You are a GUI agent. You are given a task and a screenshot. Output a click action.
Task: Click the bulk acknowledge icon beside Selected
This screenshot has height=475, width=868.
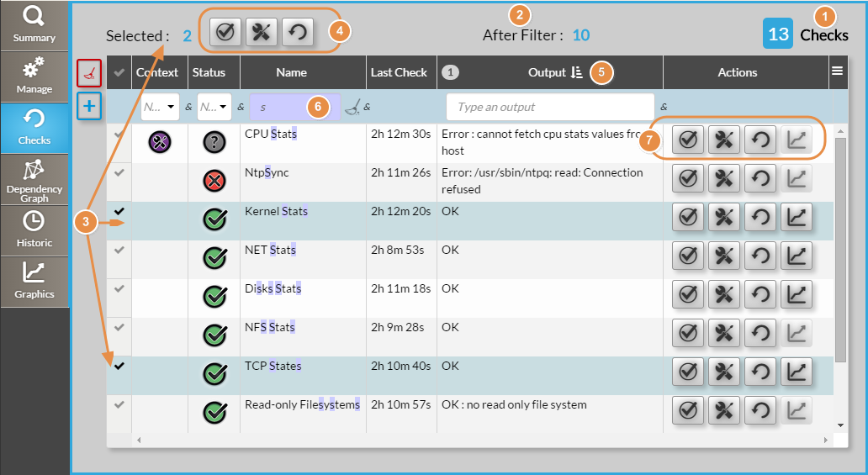click(225, 32)
